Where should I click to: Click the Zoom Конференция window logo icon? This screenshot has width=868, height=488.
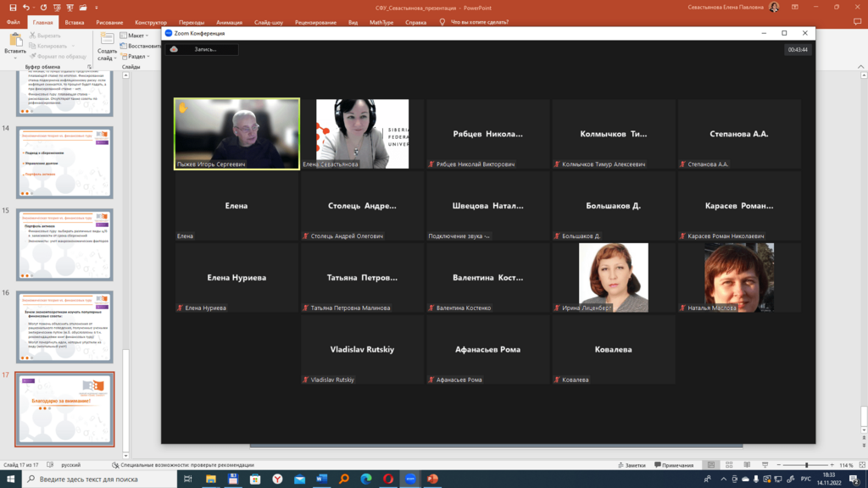[x=169, y=33]
